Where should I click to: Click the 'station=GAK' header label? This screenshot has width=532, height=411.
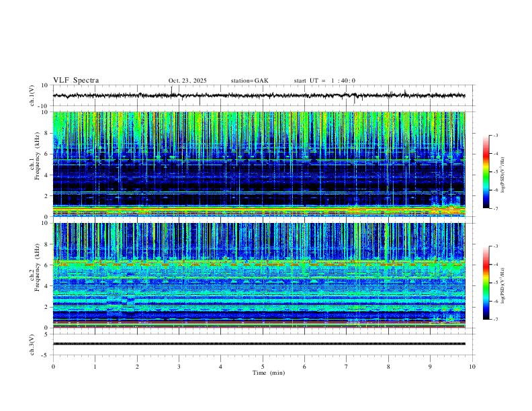[x=249, y=81]
